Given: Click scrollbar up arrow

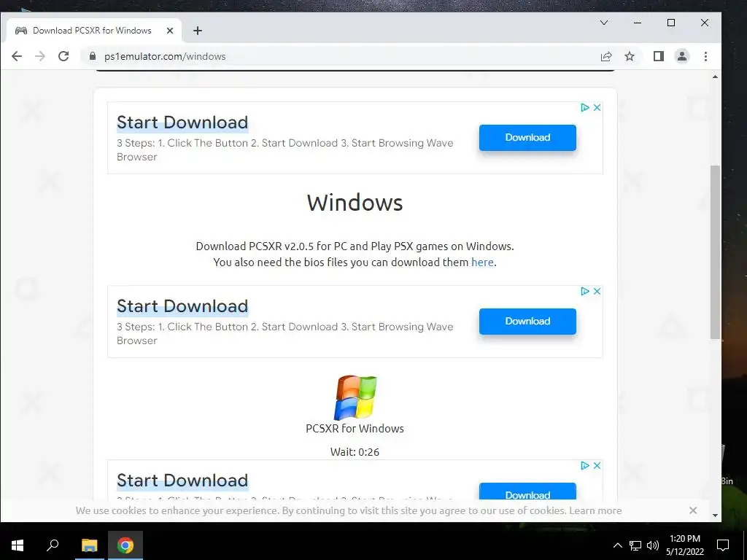Looking at the screenshot, I should (715, 77).
